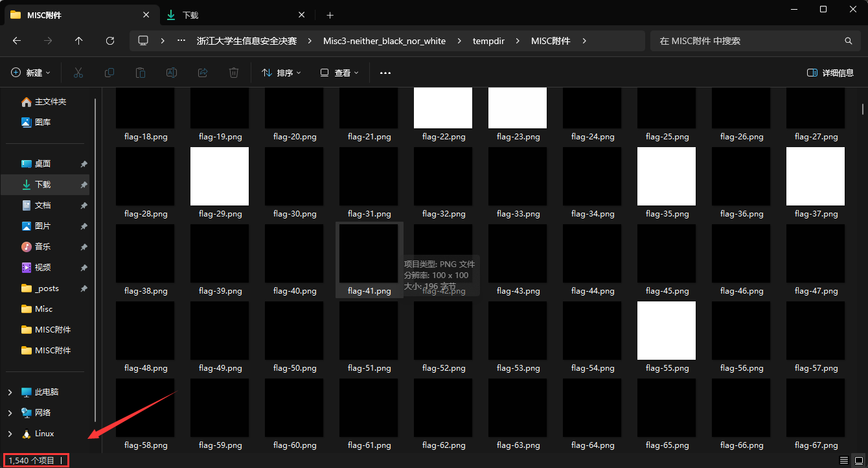Click the Rename icon in toolbar

172,73
